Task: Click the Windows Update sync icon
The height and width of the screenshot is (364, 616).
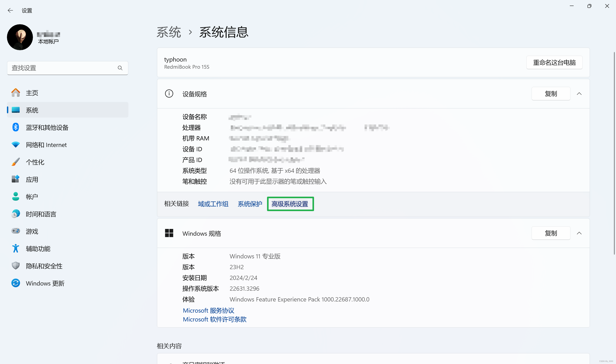Action: 16,283
